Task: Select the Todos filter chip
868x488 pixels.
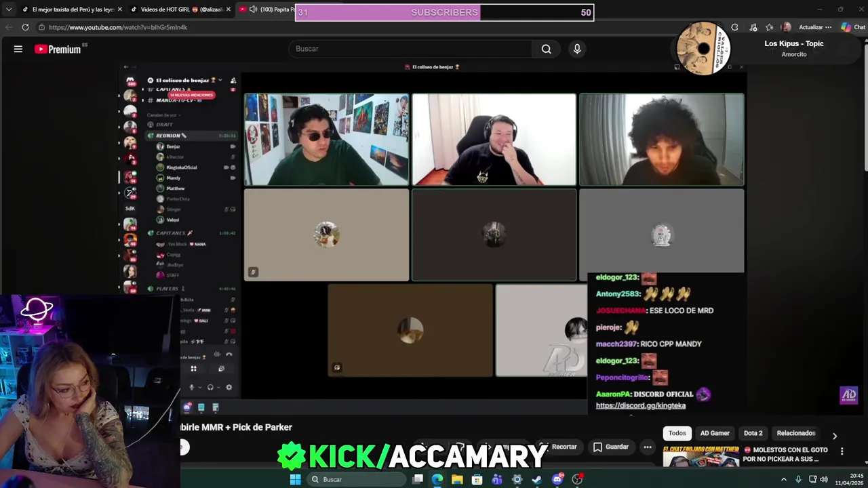Action: pyautogui.click(x=677, y=433)
